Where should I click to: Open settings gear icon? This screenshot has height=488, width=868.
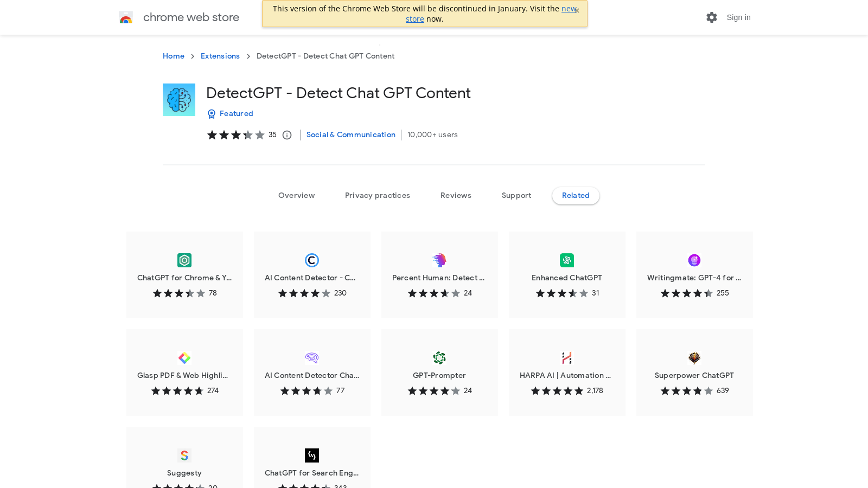(x=712, y=17)
